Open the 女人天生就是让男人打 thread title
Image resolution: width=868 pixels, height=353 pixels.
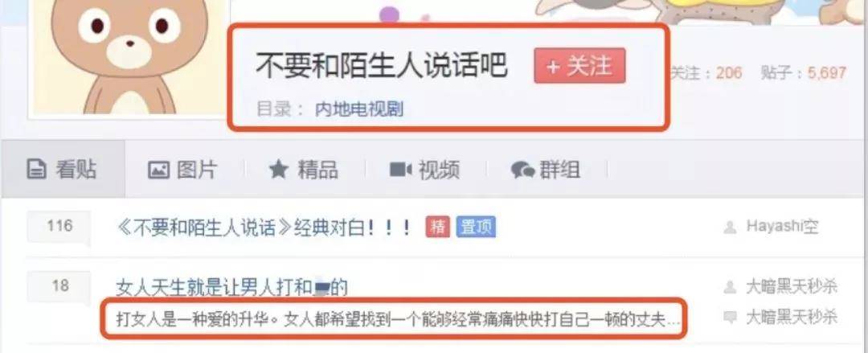point(232,288)
